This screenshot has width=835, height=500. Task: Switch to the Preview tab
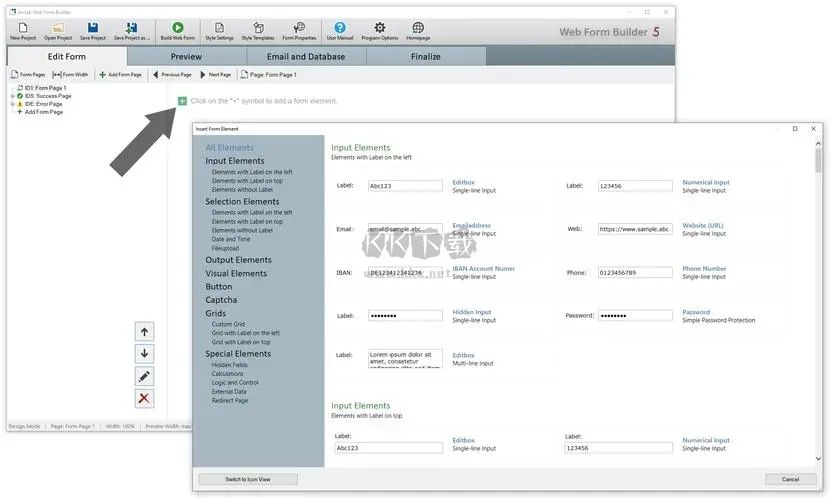coord(186,57)
